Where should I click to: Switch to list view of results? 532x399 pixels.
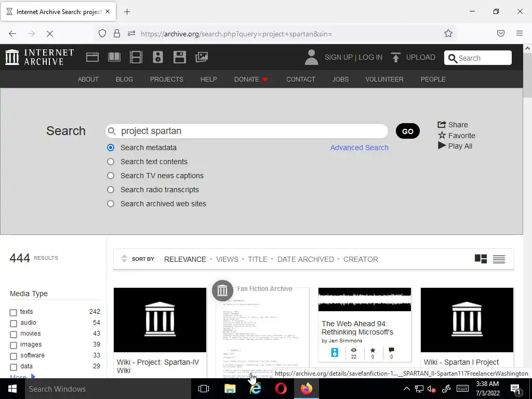(x=499, y=259)
